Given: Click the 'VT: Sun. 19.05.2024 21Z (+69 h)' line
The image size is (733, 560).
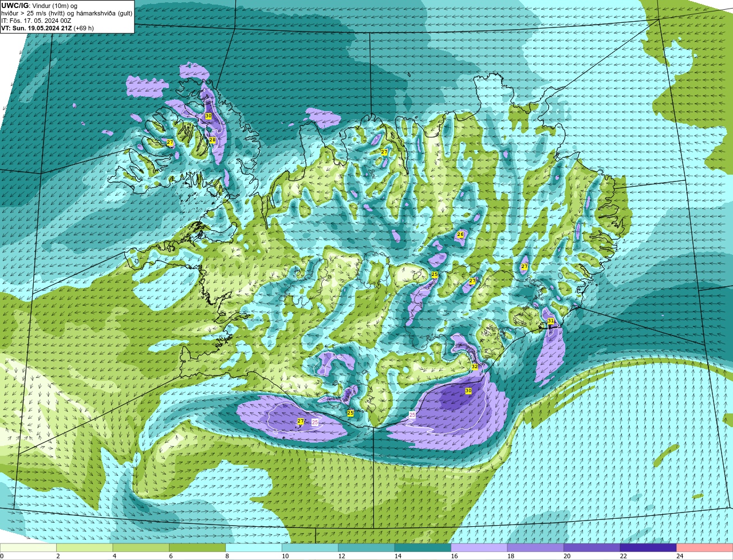Looking at the screenshot, I should click(x=48, y=28).
